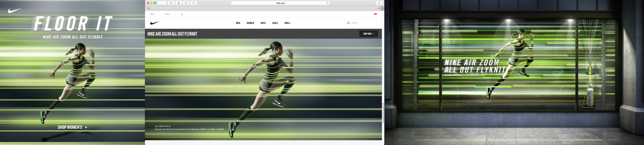Open the Nike brand tab
Image resolution: width=644 pixels, height=145 pixels.
pyautogui.click(x=152, y=14)
